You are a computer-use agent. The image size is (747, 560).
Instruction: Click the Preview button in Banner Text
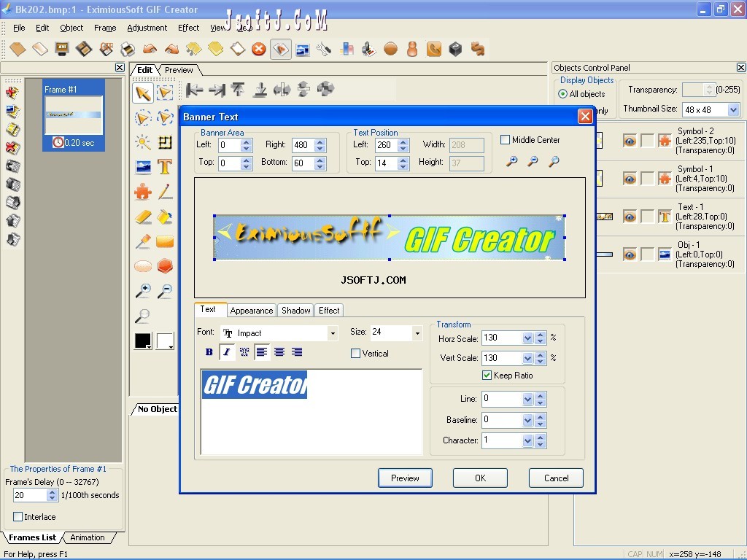(405, 478)
